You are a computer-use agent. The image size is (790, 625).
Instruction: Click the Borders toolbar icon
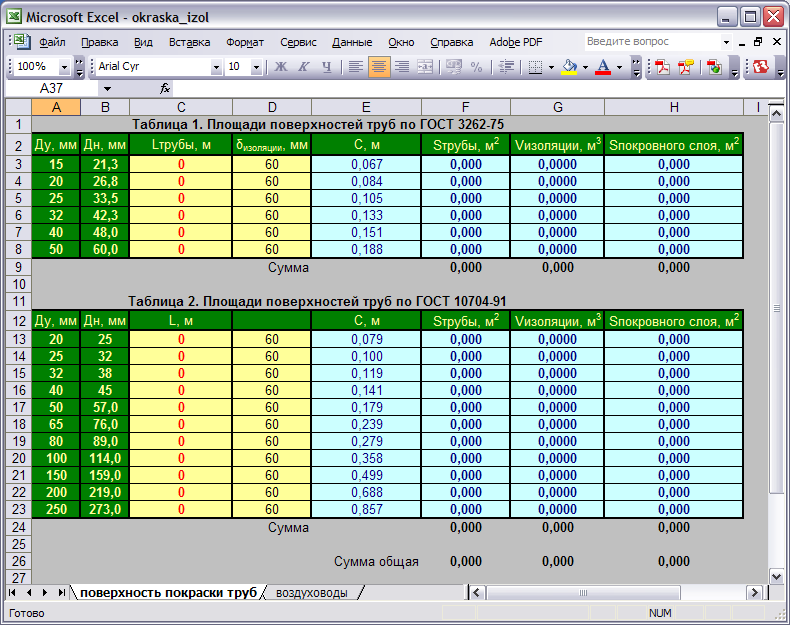[x=535, y=67]
